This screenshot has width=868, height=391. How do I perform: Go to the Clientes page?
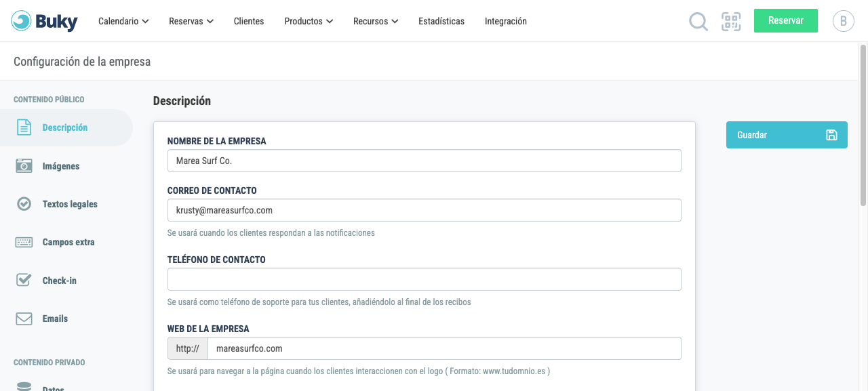pos(249,21)
